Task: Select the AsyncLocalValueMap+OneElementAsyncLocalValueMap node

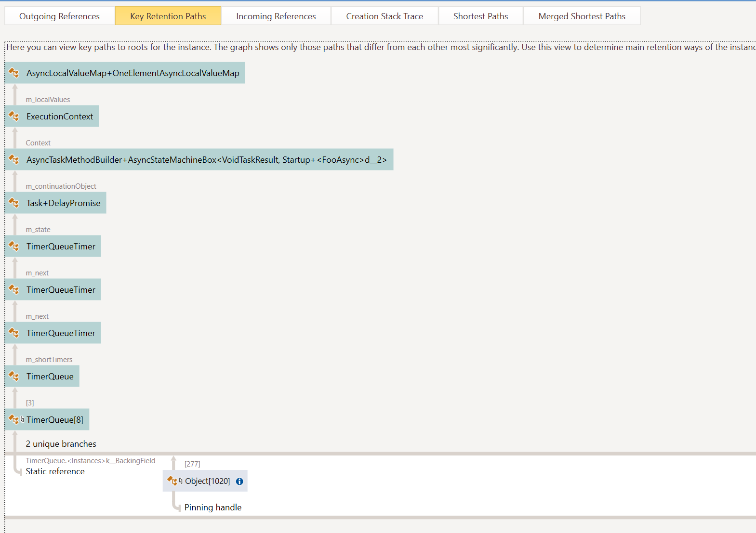Action: 125,73
